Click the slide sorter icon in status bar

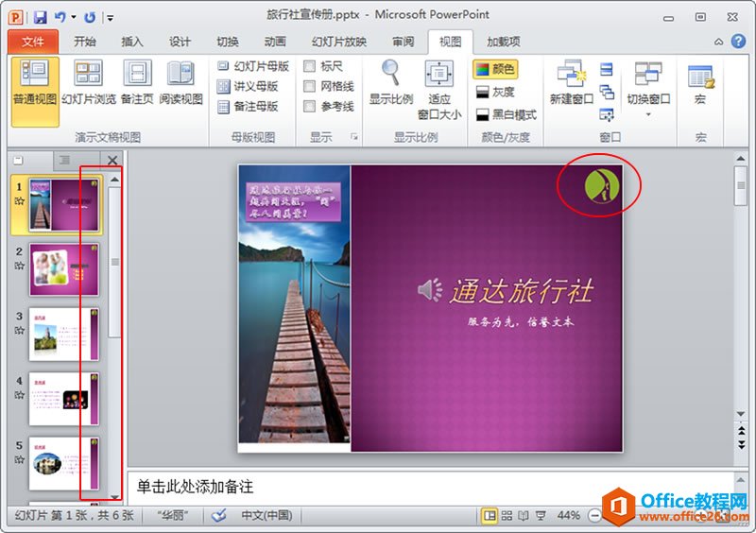click(507, 516)
